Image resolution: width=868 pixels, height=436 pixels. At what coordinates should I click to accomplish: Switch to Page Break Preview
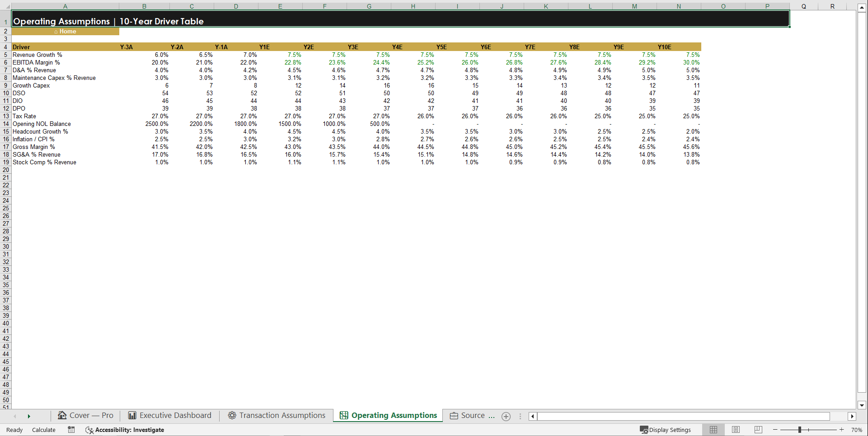758,430
